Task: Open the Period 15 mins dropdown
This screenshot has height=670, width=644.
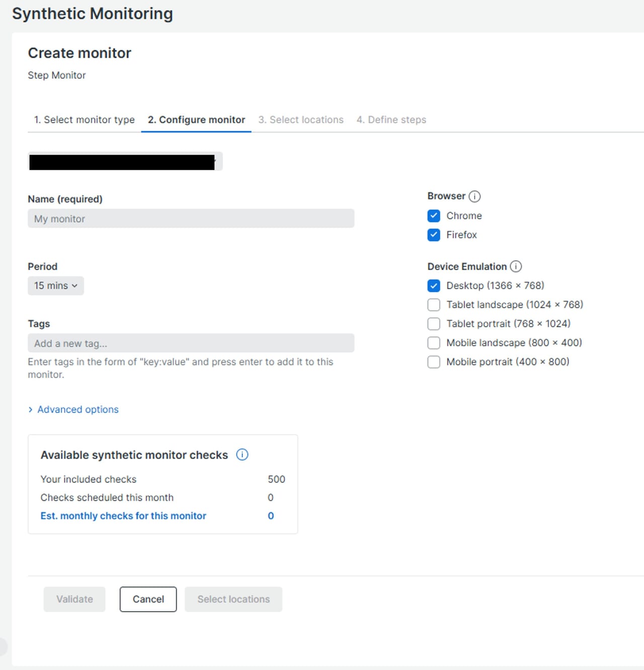Action: (55, 286)
